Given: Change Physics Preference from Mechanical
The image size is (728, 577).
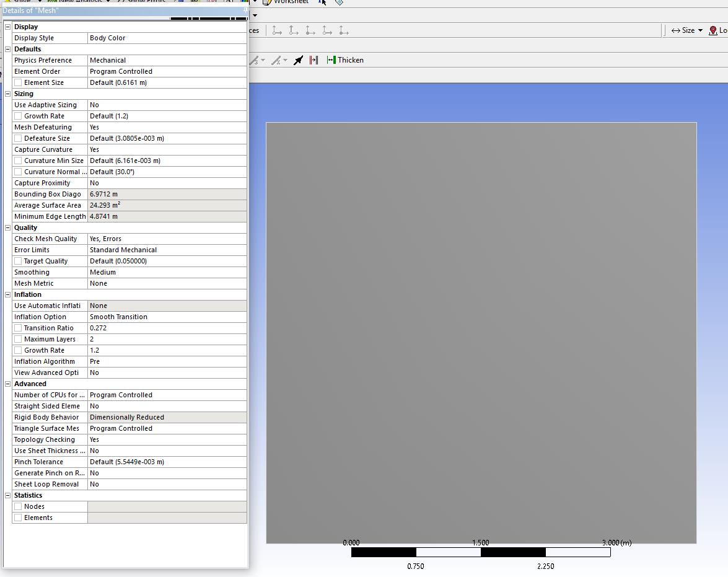Looking at the screenshot, I should pos(167,60).
